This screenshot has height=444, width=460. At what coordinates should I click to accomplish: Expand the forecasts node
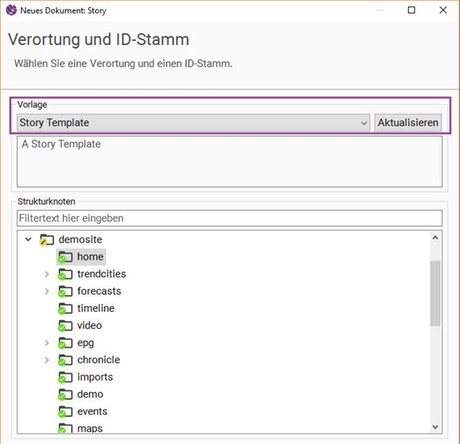(x=47, y=291)
